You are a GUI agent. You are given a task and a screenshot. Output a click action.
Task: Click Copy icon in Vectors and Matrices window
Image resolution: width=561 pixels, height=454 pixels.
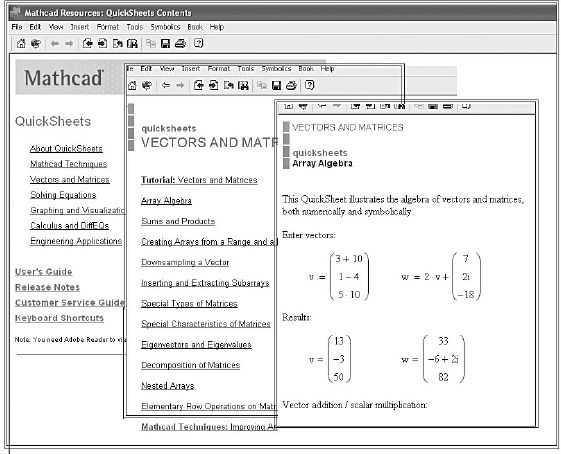pyautogui.click(x=262, y=86)
